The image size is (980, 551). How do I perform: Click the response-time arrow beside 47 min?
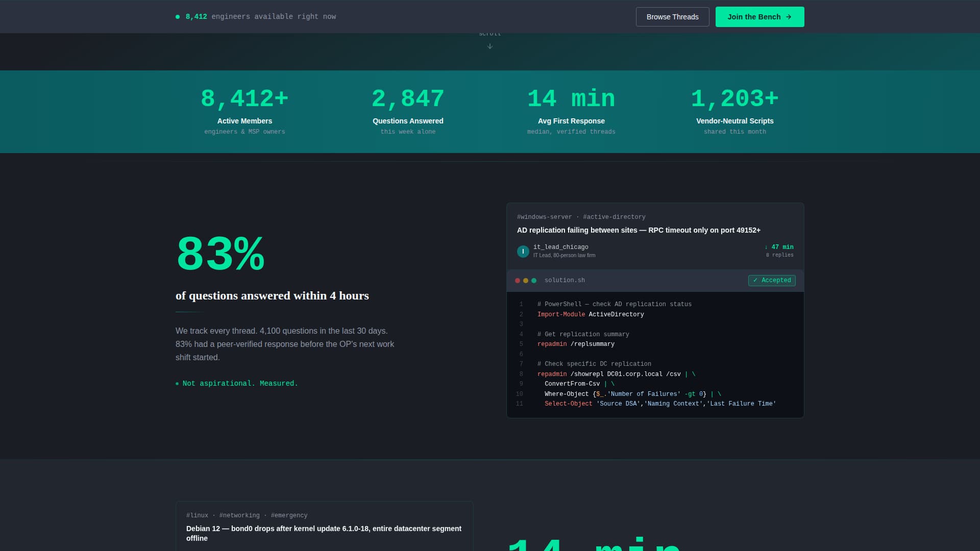click(x=766, y=247)
